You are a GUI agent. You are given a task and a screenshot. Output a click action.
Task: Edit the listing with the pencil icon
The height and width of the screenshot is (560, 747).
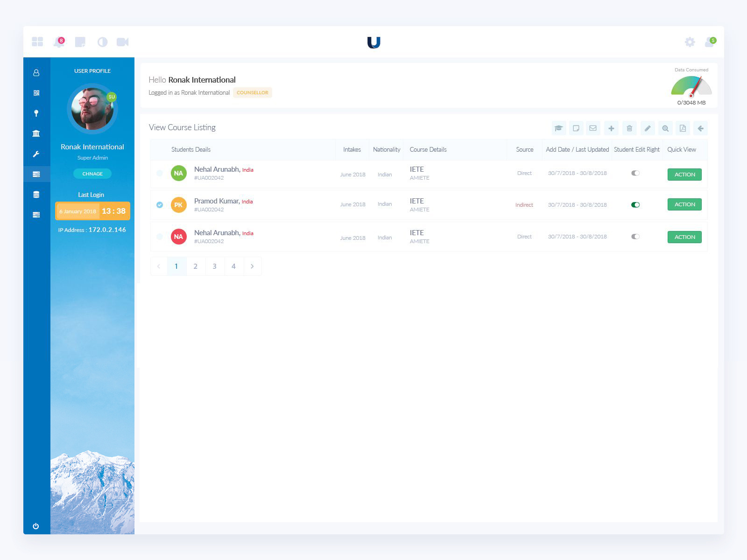point(648,128)
